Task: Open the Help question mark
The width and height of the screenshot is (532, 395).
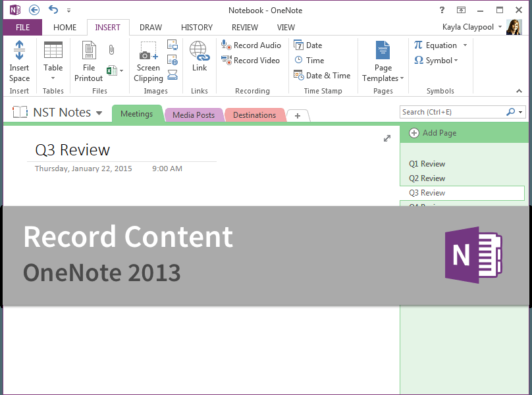Action: pyautogui.click(x=442, y=10)
